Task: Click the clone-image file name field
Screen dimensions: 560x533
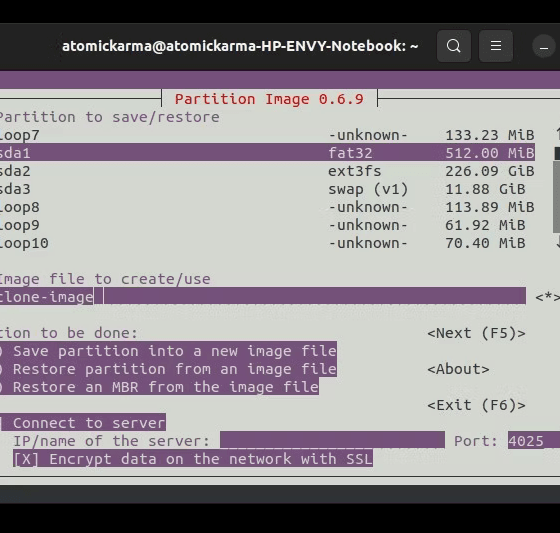Action: 263,297
